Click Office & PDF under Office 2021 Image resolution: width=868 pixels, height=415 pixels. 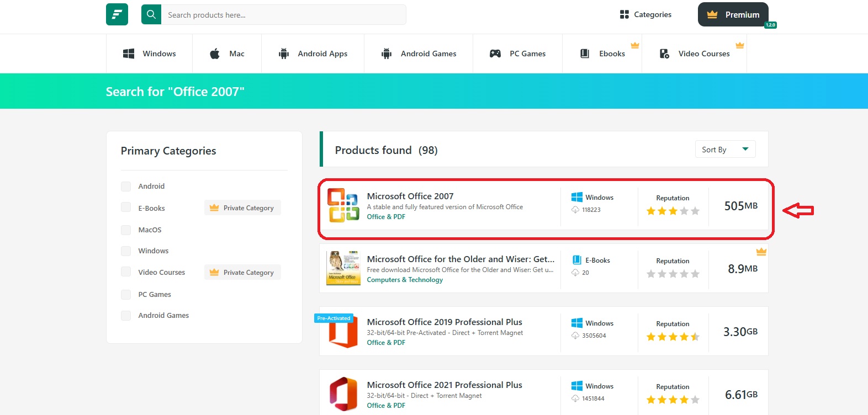pyautogui.click(x=386, y=406)
